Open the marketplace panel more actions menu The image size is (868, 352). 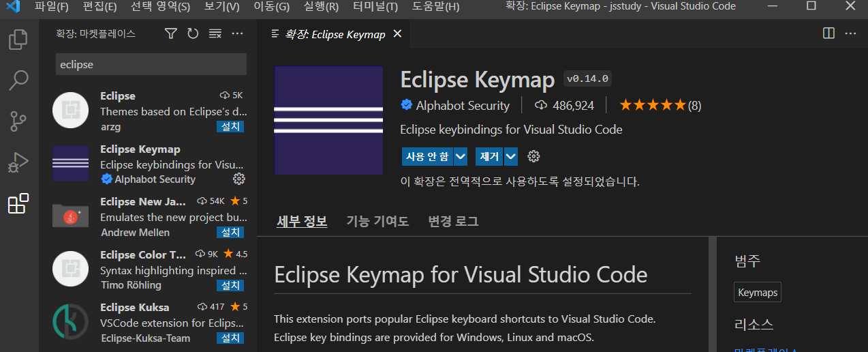pyautogui.click(x=237, y=33)
